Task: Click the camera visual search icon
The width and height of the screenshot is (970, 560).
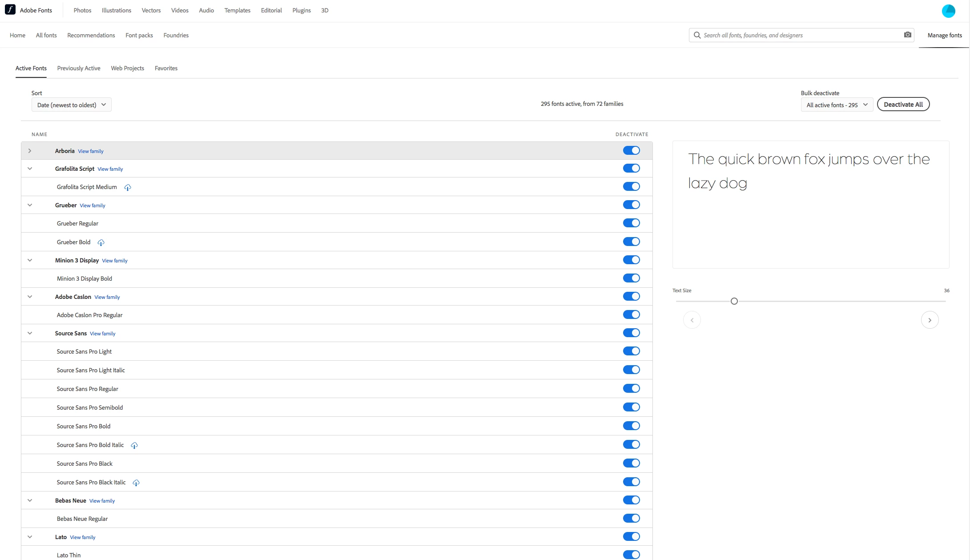Action: coord(907,35)
